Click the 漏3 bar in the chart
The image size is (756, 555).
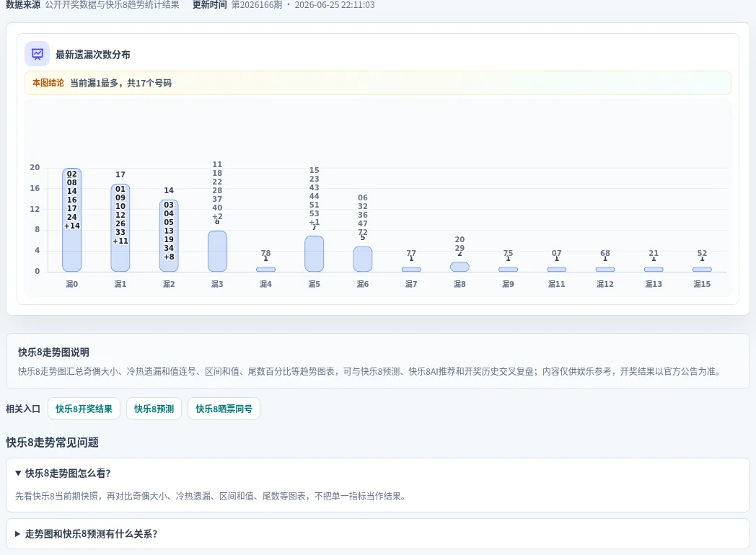click(x=217, y=251)
